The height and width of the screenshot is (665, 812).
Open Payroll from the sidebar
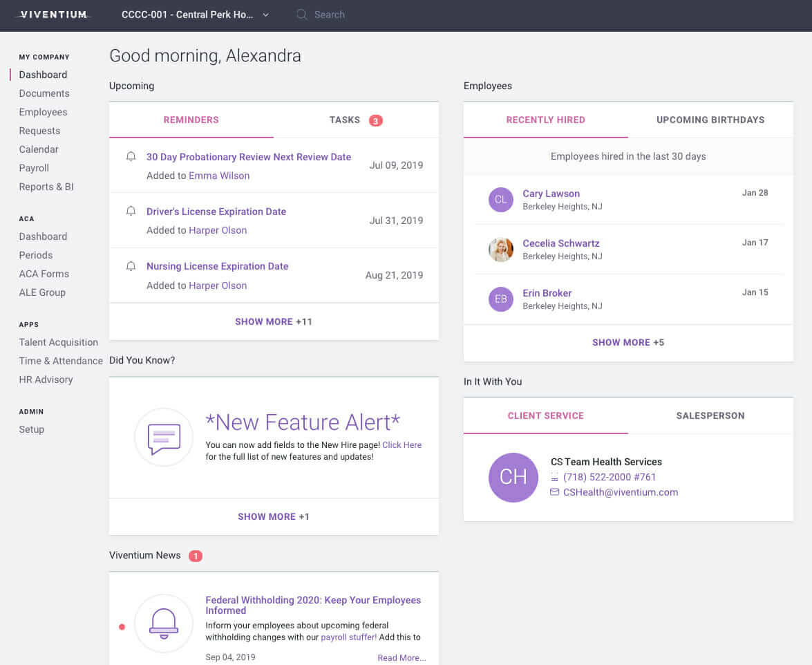coord(34,168)
